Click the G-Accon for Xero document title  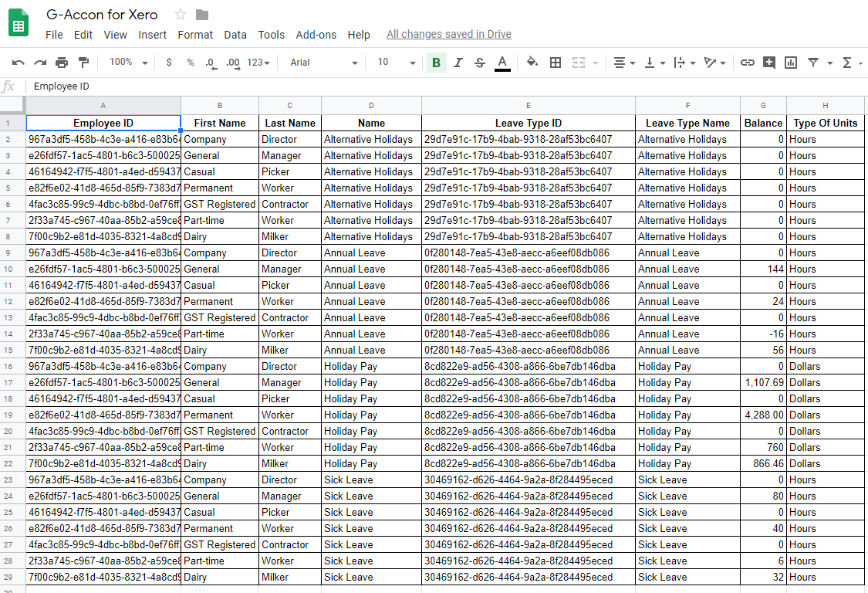coord(102,15)
